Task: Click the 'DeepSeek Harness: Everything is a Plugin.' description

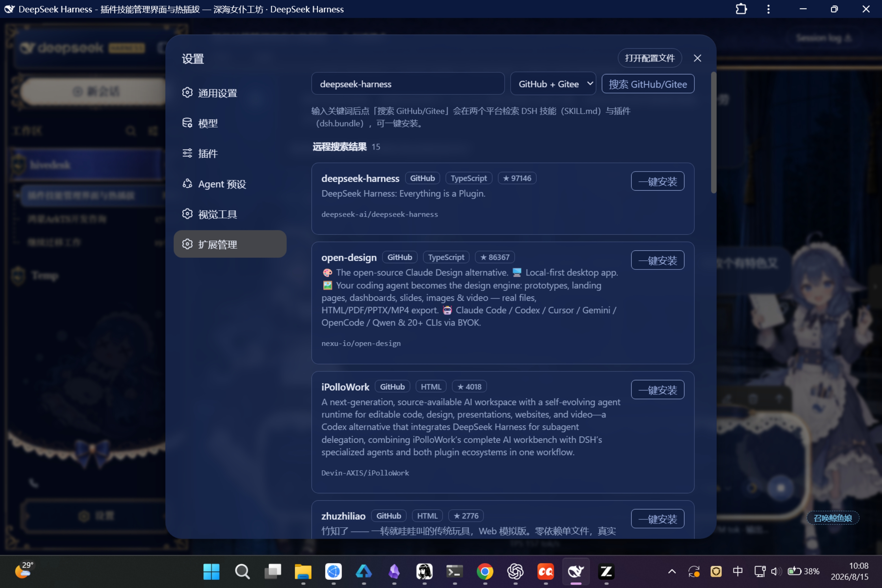Action: click(x=403, y=193)
